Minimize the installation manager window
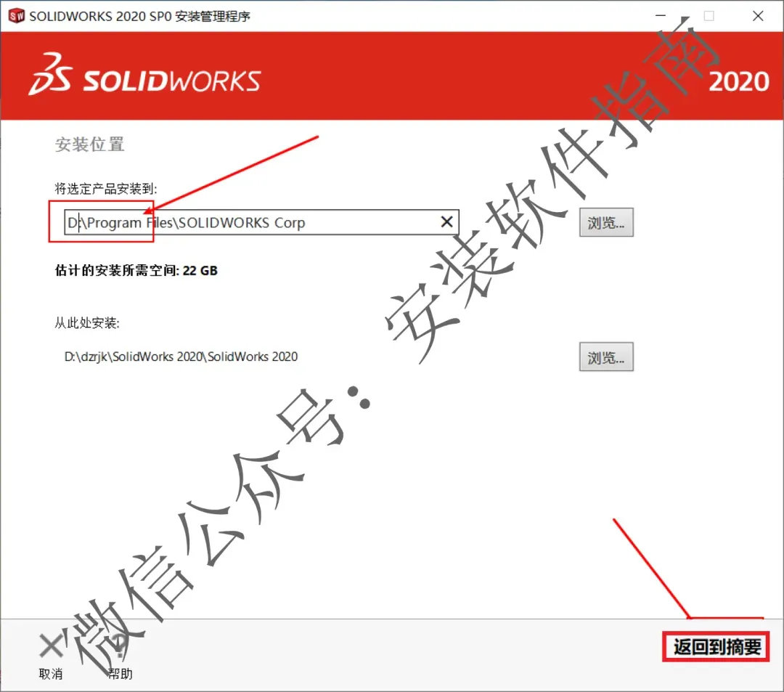The width and height of the screenshot is (784, 692). coord(661,16)
